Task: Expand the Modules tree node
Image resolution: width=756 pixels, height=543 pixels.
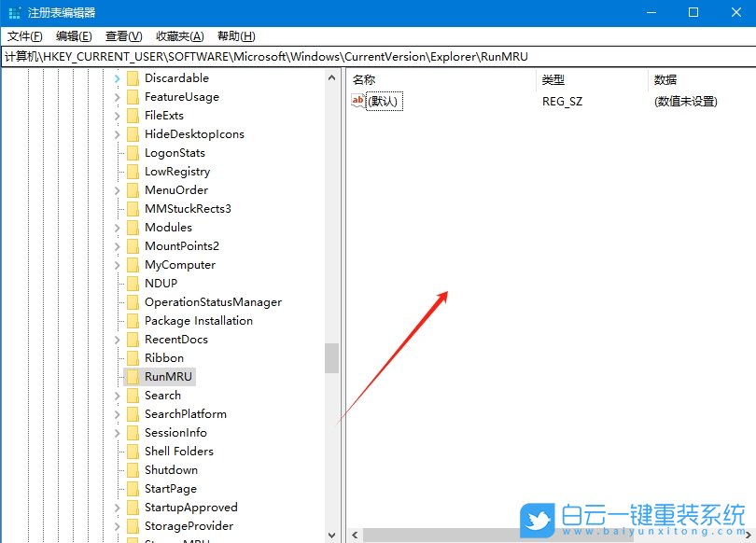Action: tap(117, 227)
